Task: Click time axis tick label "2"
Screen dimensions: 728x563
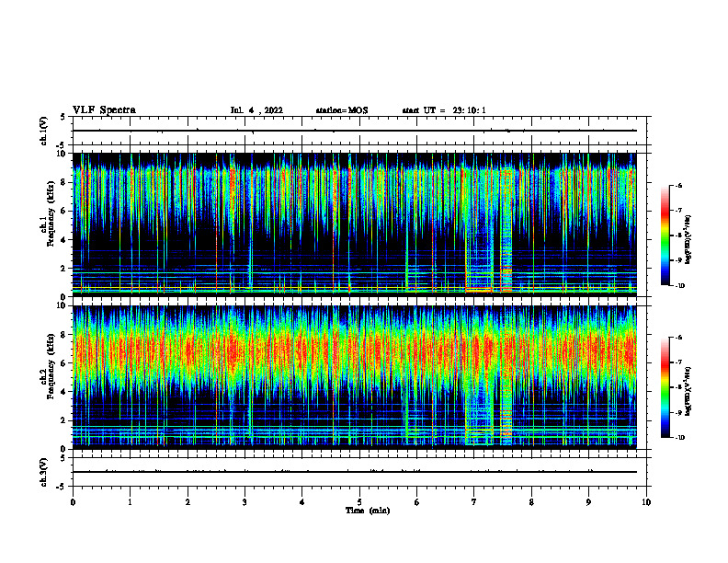Action: (x=188, y=502)
